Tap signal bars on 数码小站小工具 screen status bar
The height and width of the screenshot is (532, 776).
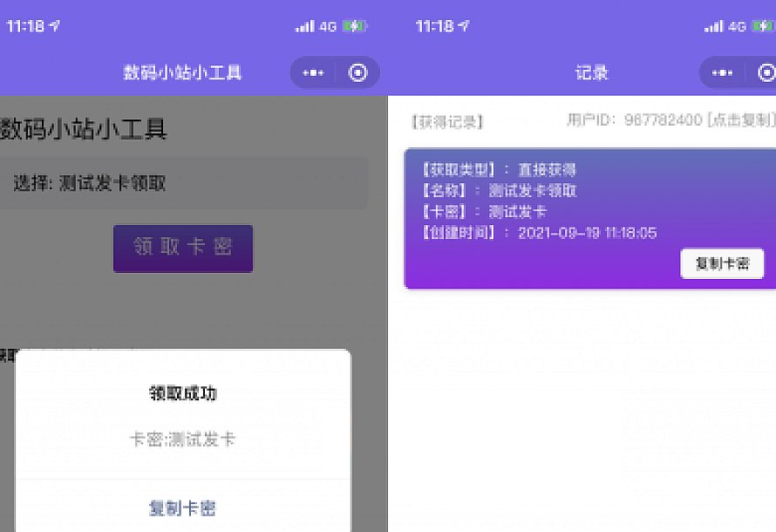click(x=304, y=27)
